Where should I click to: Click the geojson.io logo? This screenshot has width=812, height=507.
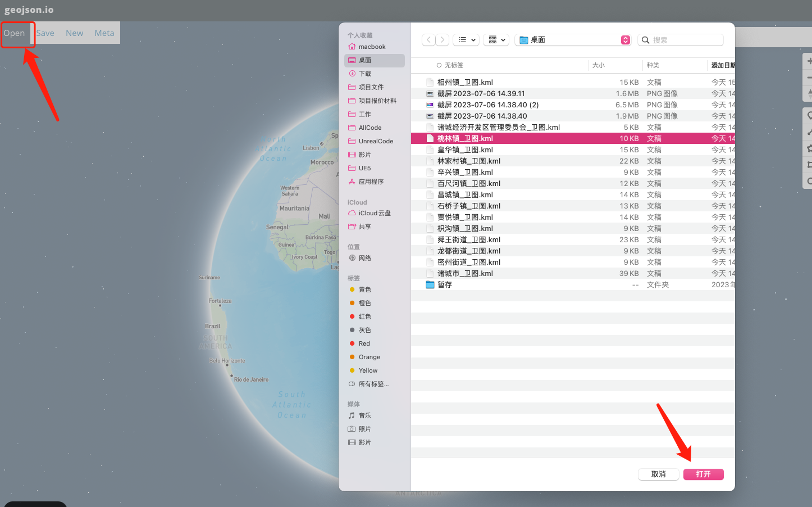pos(29,10)
